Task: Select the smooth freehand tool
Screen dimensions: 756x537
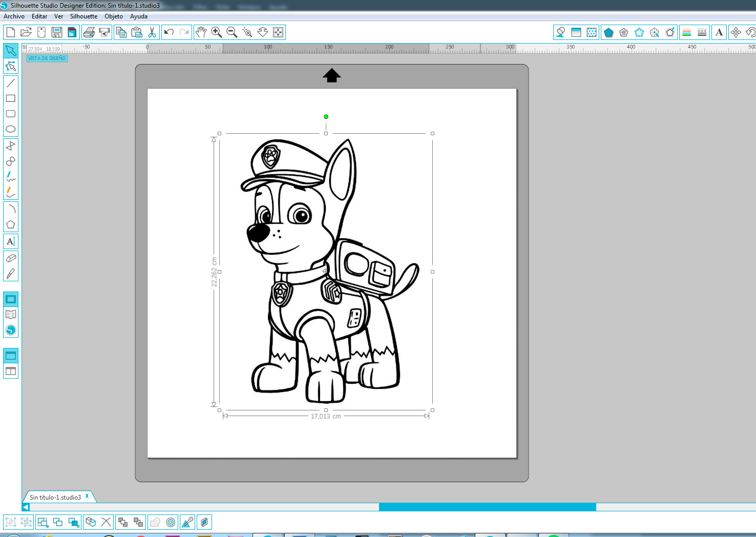Action: (11, 192)
